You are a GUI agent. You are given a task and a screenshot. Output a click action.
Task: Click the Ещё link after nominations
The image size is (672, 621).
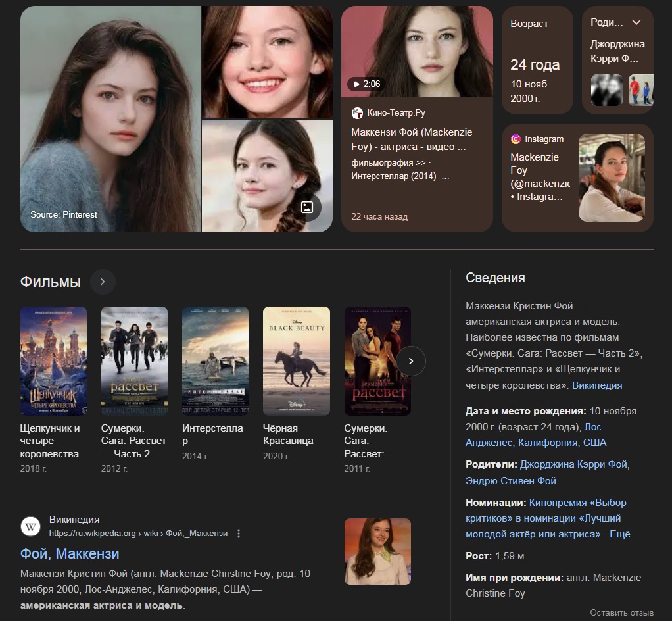point(619,534)
